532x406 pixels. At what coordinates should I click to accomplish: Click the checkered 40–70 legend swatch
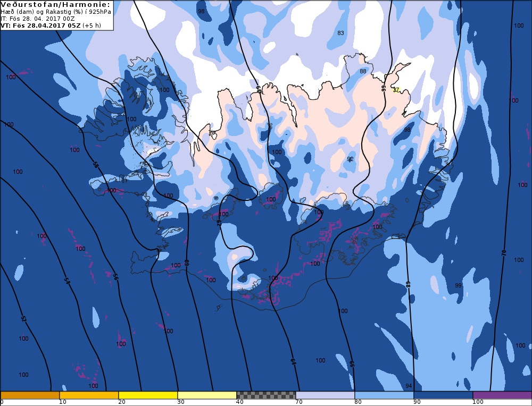pyautogui.click(x=266, y=395)
